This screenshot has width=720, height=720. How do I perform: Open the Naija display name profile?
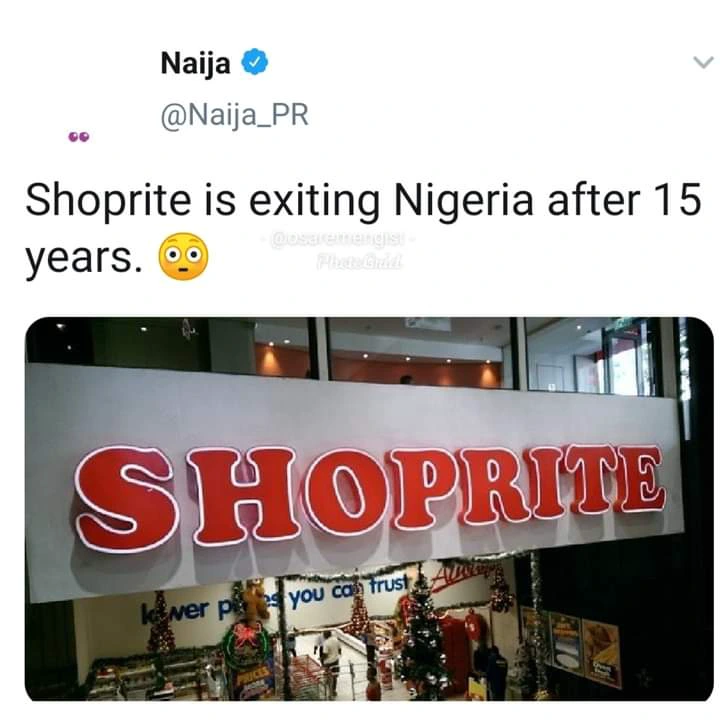196,63
